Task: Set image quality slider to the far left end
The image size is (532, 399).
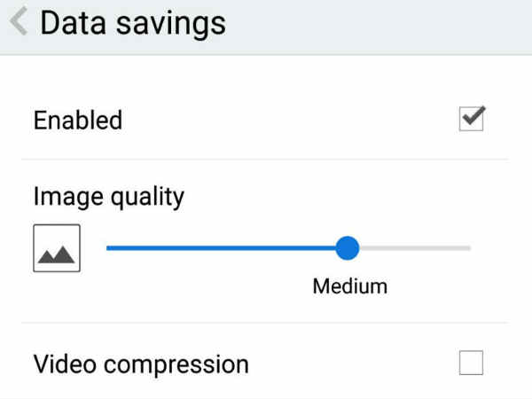Action: (x=108, y=248)
